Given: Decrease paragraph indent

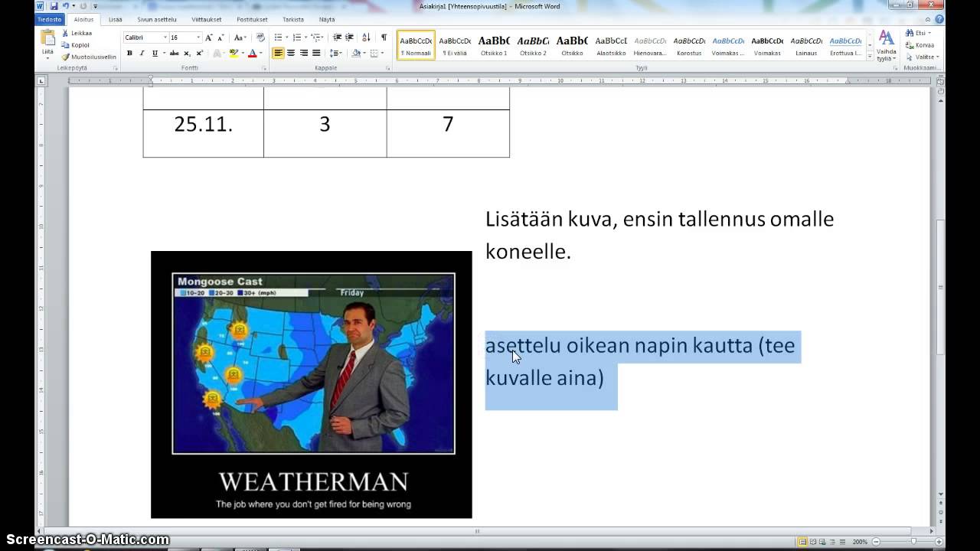Looking at the screenshot, I should 337,37.
